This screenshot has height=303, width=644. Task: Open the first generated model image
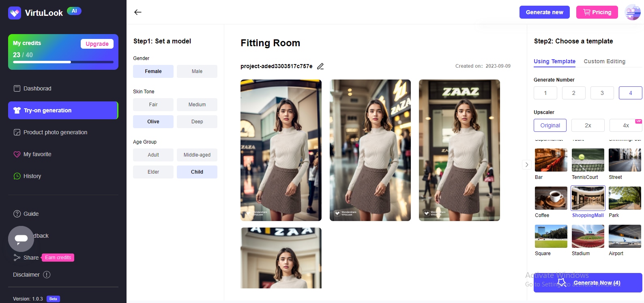pyautogui.click(x=281, y=150)
